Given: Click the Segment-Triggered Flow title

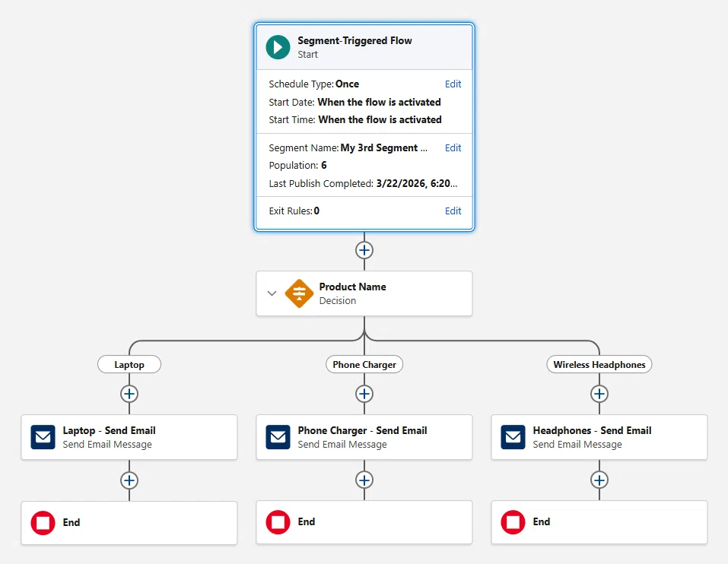Looking at the screenshot, I should click(x=354, y=41).
